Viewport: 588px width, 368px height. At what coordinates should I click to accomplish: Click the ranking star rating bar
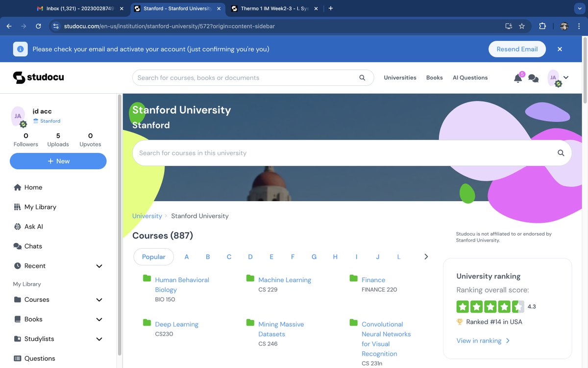point(490,307)
